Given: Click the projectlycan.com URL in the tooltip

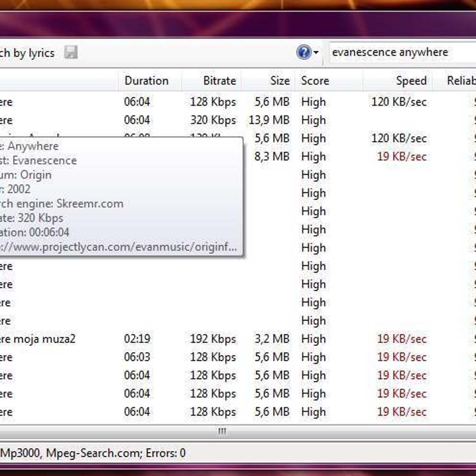Looking at the screenshot, I should 118,247.
